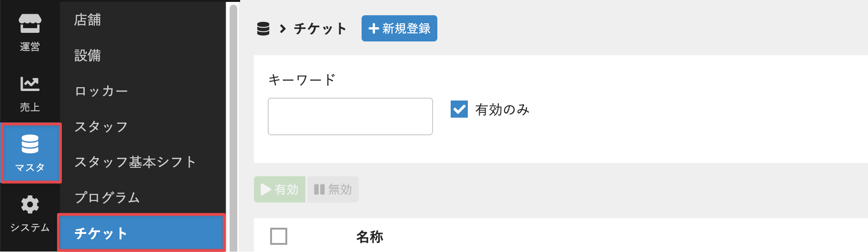Uncheck the 有効のみ checkbox

(459, 109)
